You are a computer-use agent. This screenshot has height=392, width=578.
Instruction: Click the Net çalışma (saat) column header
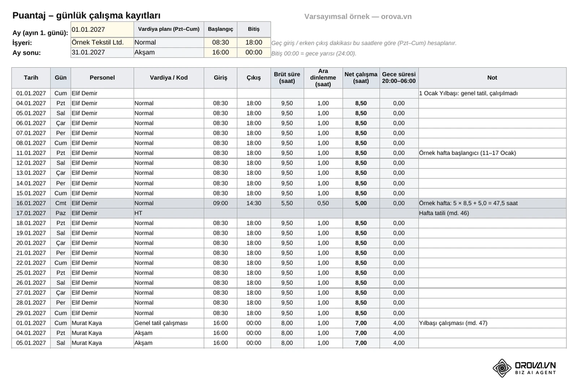click(x=361, y=78)
